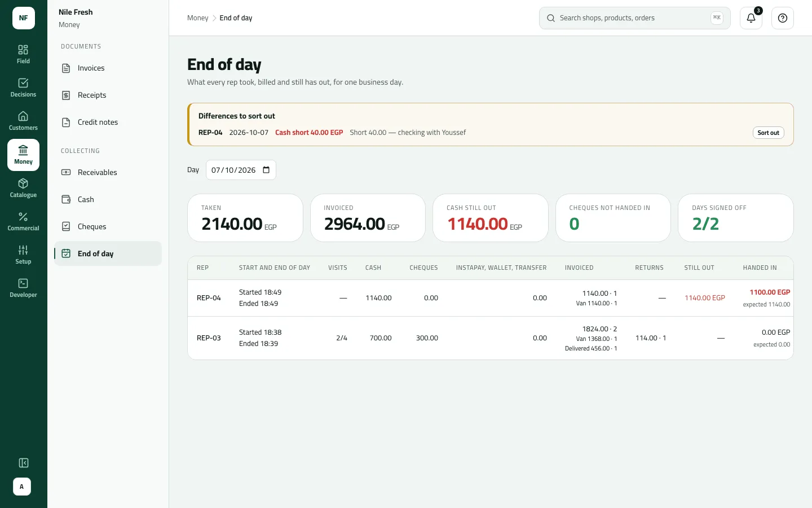Select the REP-03 table row label
The width and height of the screenshot is (812, 508).
coord(209,338)
